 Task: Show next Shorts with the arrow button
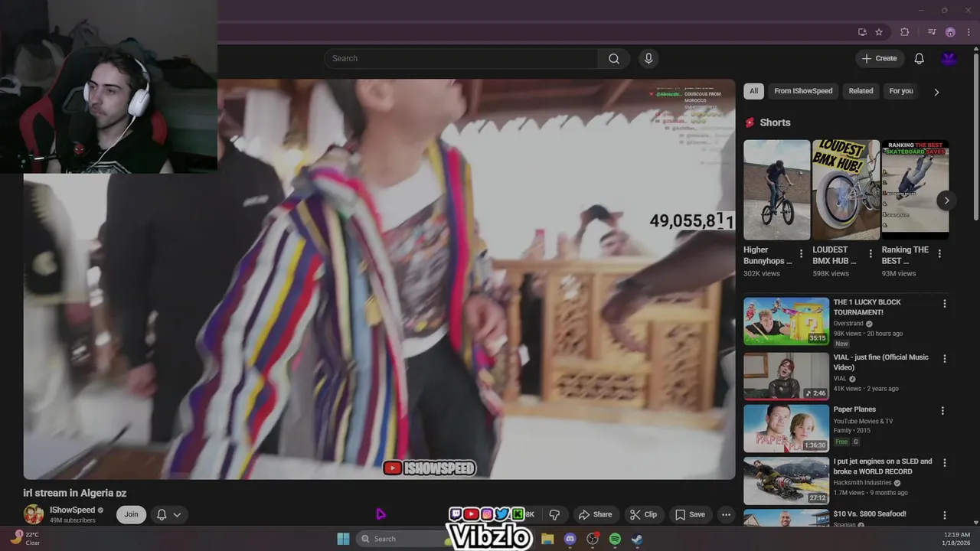946,201
